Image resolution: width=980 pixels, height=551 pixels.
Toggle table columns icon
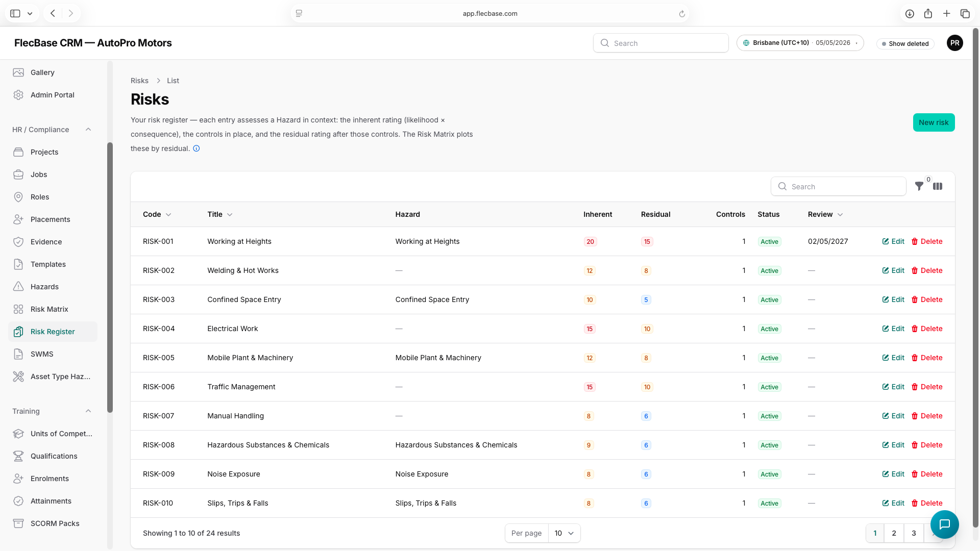click(x=938, y=187)
